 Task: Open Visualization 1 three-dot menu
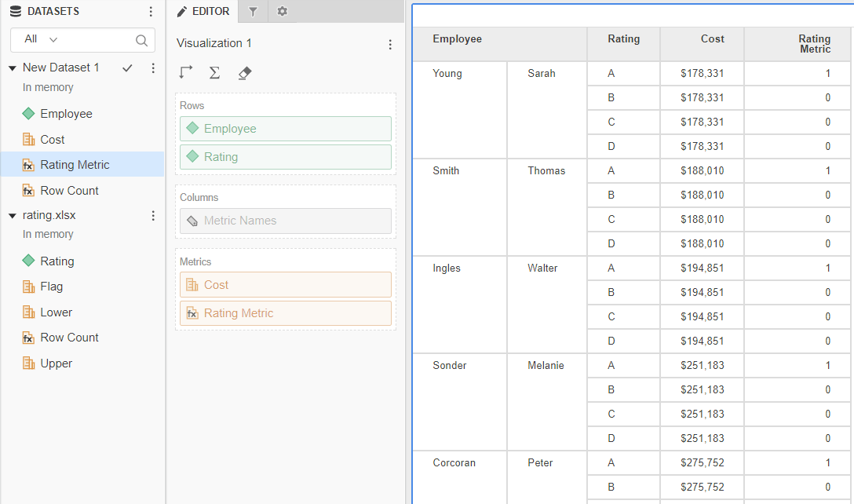[390, 45]
